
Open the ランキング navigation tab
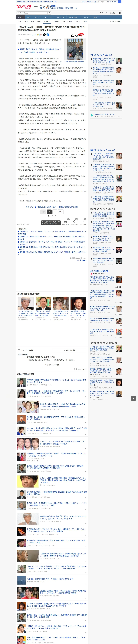tap(86, 17)
